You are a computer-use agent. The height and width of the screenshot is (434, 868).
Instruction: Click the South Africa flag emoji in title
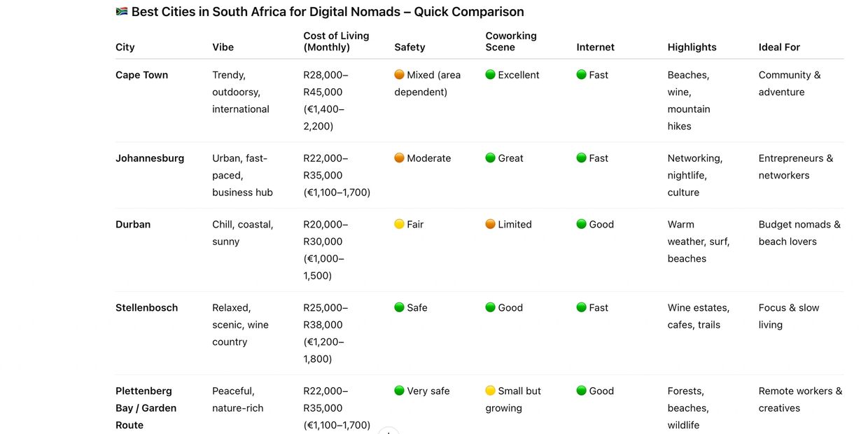tap(122, 12)
